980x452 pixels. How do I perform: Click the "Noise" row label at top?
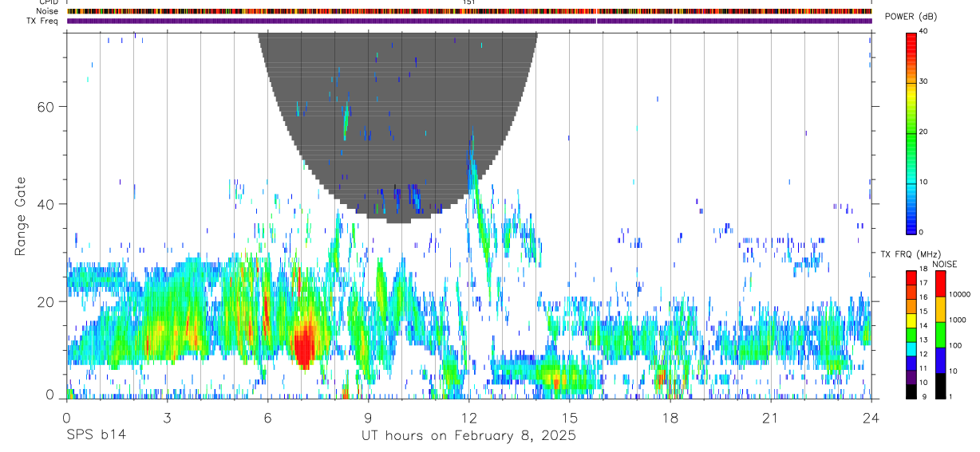pos(48,11)
